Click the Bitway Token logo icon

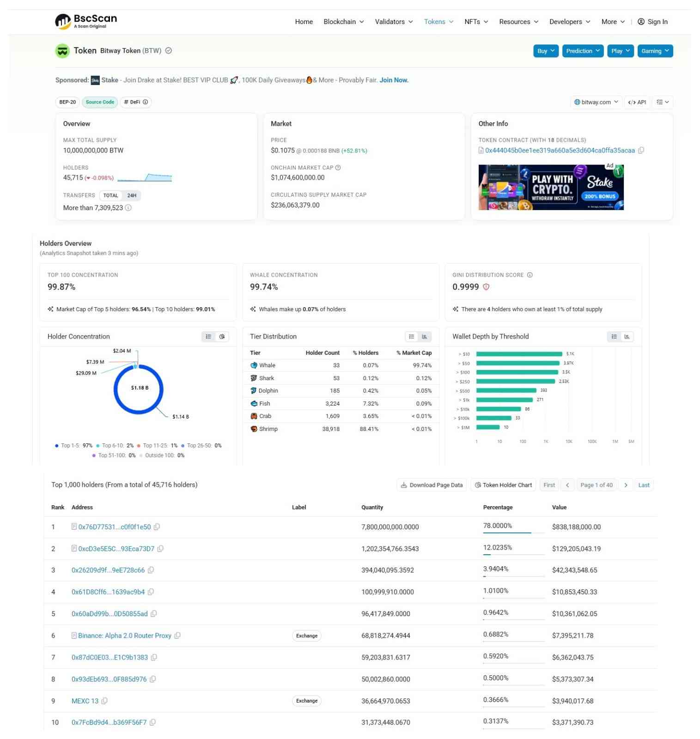tap(62, 51)
